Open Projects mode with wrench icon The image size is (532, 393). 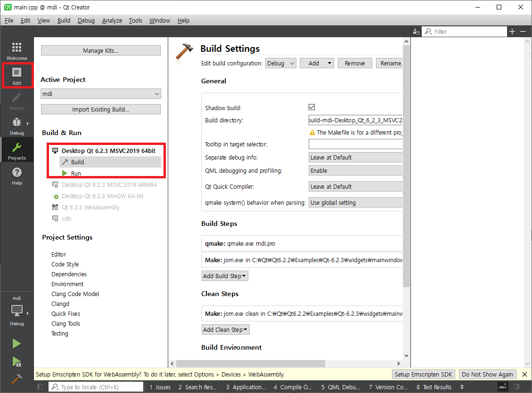coord(16,151)
